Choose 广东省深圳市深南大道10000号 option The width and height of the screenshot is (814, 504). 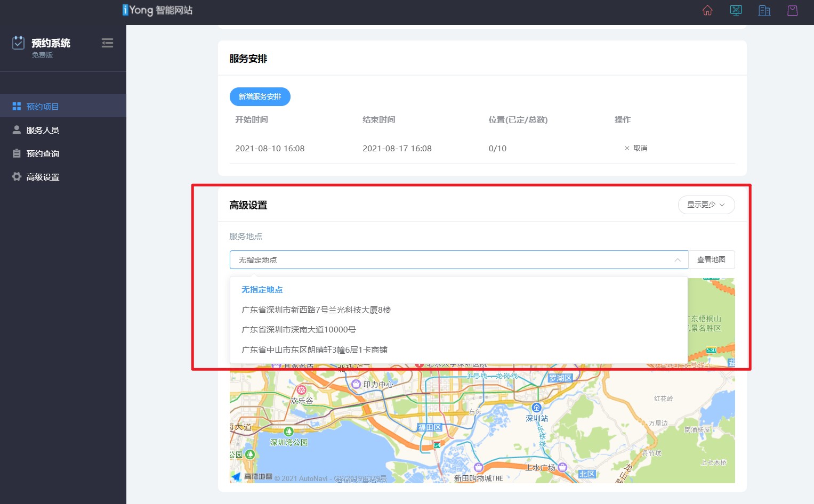tap(458, 330)
